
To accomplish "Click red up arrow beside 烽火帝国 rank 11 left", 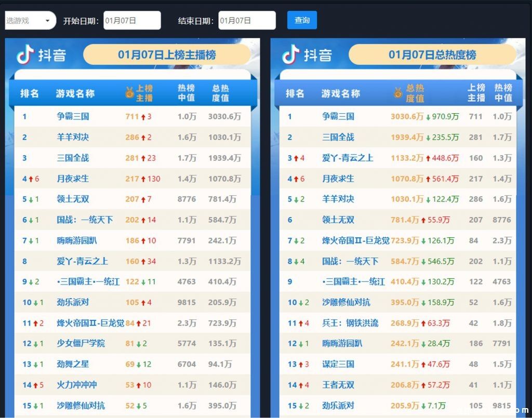I will [35, 323].
